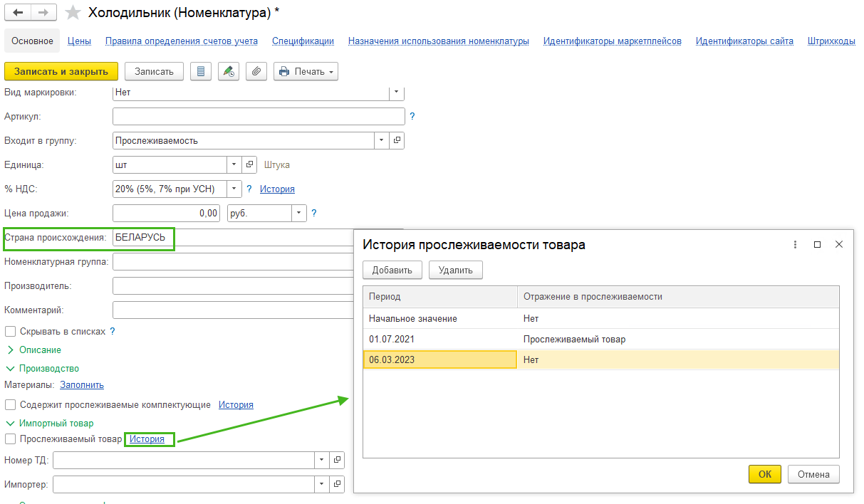Click Отмена in the history dialog
Image resolution: width=864 pixels, height=504 pixels.
coord(814,474)
